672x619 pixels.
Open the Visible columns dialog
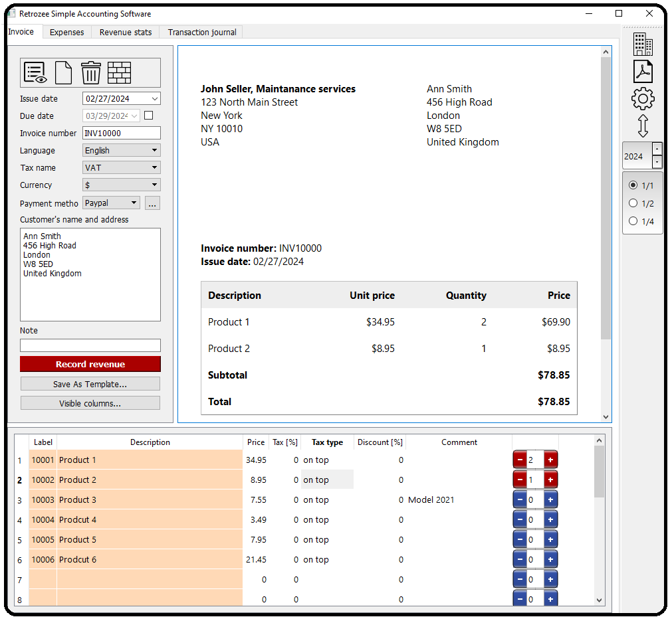(x=90, y=402)
